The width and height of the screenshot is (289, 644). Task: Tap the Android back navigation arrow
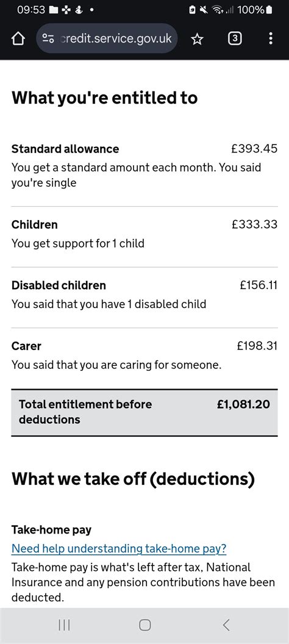click(226, 625)
